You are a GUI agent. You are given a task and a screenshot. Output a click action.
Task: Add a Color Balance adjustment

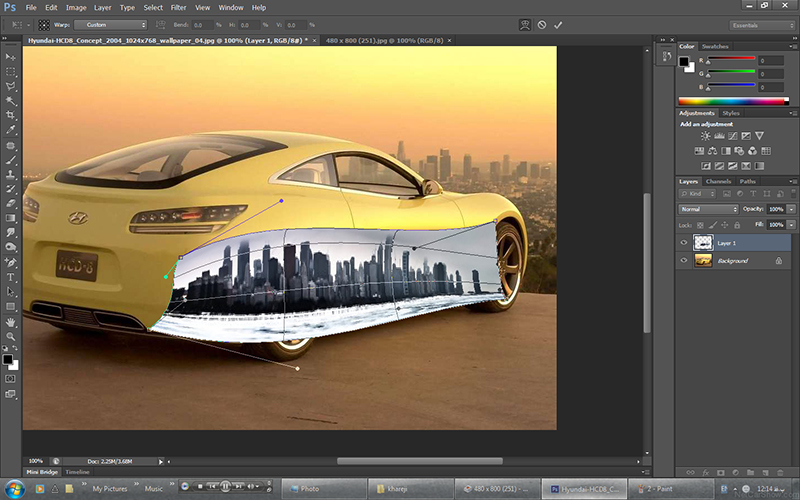(713, 151)
